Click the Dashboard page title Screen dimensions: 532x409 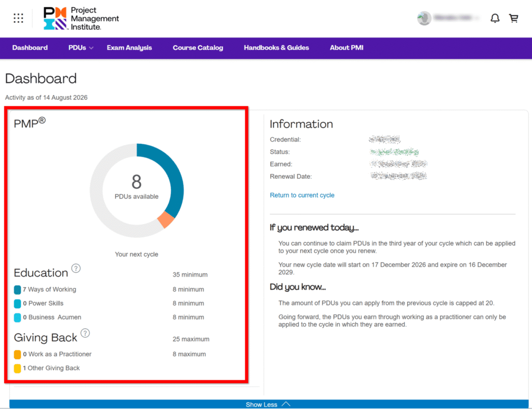click(x=41, y=79)
